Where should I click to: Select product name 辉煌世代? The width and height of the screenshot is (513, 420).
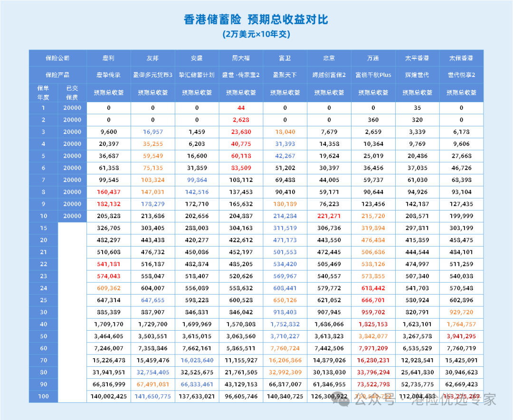[x=417, y=75]
